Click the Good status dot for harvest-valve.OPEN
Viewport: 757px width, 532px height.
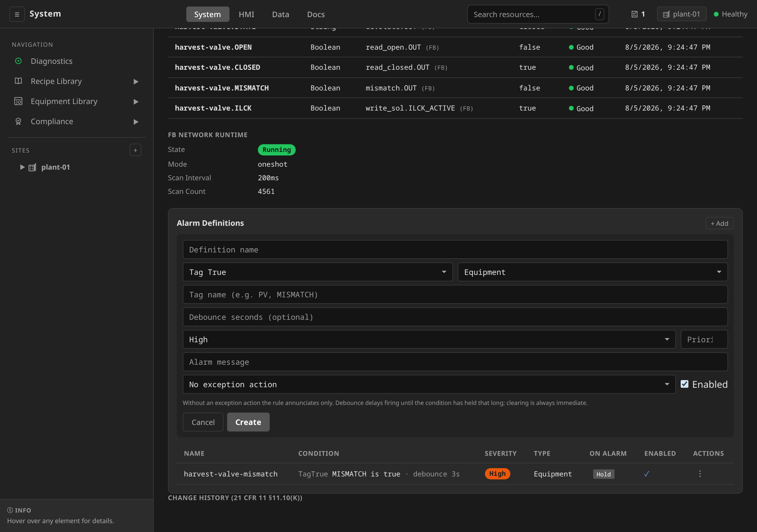point(571,47)
